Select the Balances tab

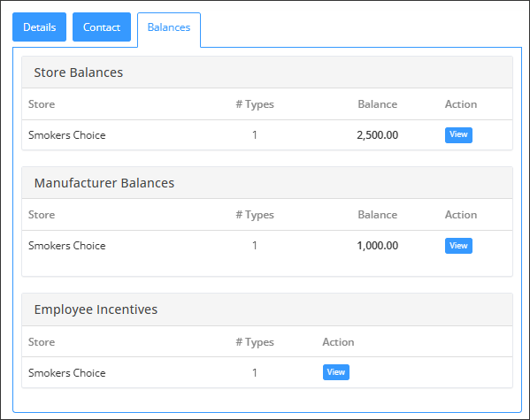click(169, 27)
